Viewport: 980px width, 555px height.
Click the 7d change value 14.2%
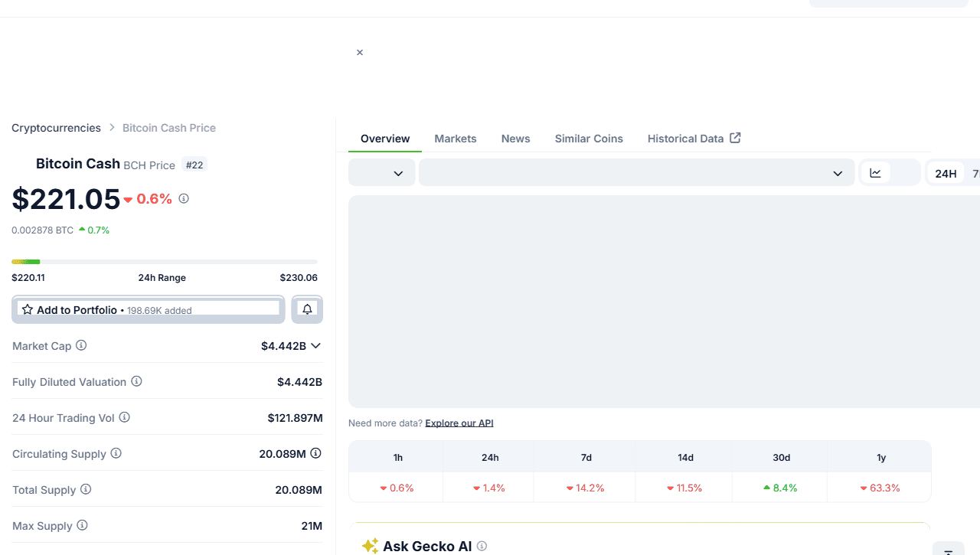586,488
